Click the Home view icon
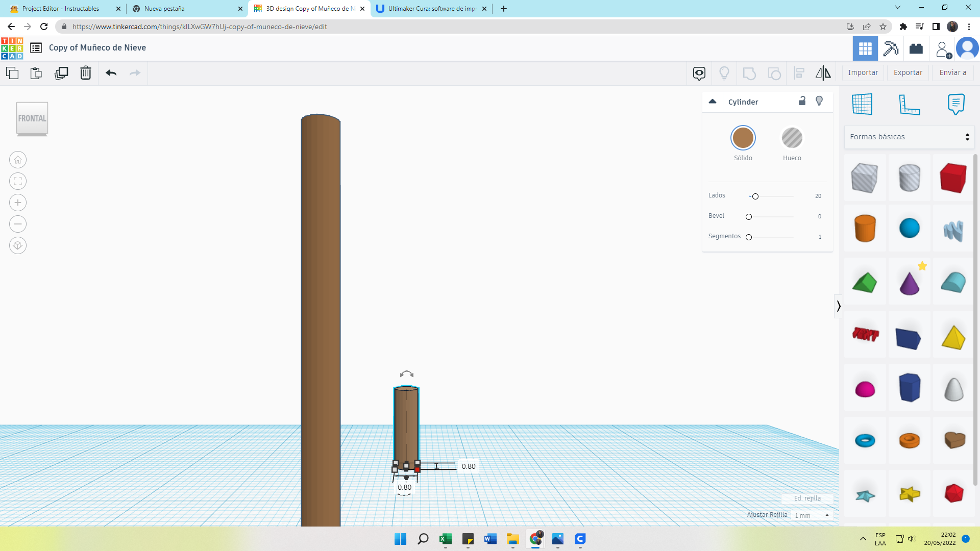Screen dimensions: 980x551 pyautogui.click(x=18, y=160)
